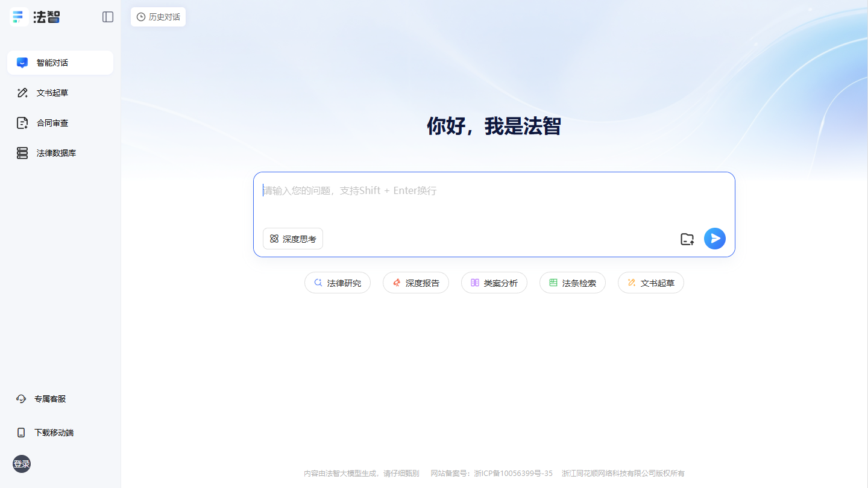This screenshot has width=868, height=488.
Task: Click the 你好，我是法智 heading
Action: point(494,127)
